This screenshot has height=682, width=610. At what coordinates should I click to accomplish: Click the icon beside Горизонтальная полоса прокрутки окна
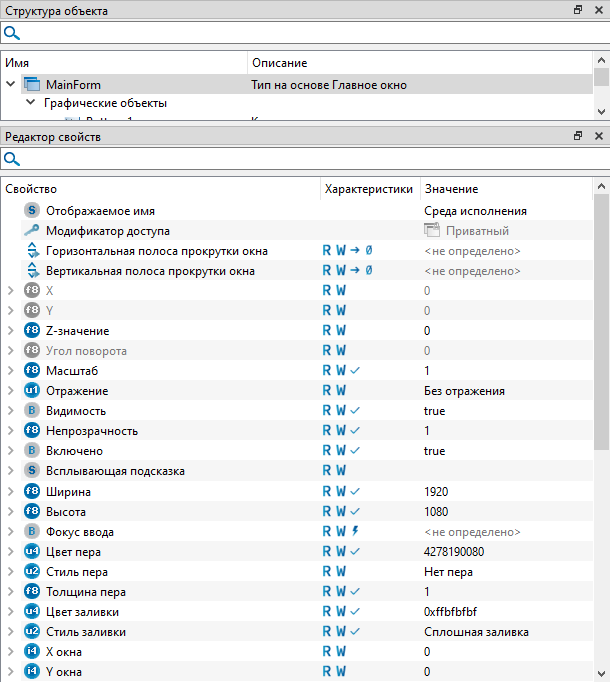pyautogui.click(x=31, y=251)
